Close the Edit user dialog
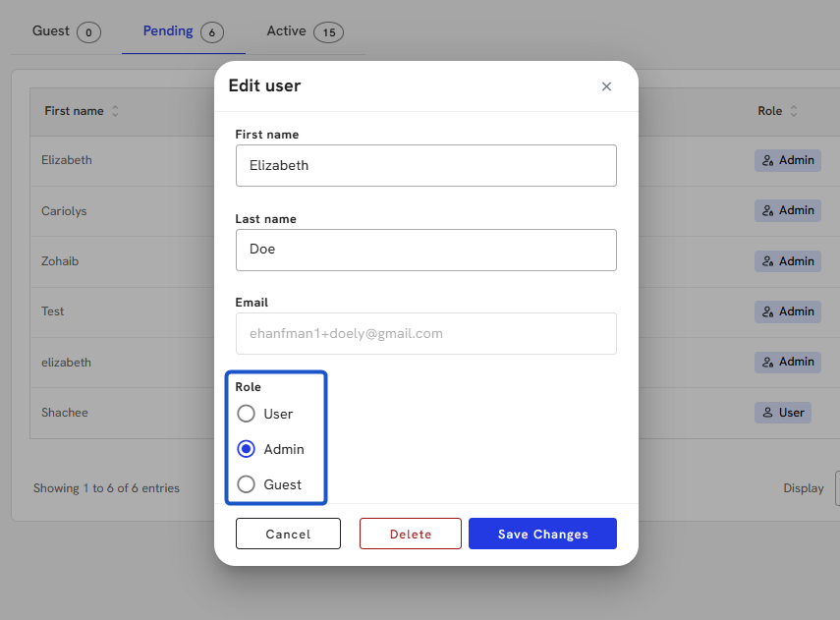 pyautogui.click(x=606, y=86)
